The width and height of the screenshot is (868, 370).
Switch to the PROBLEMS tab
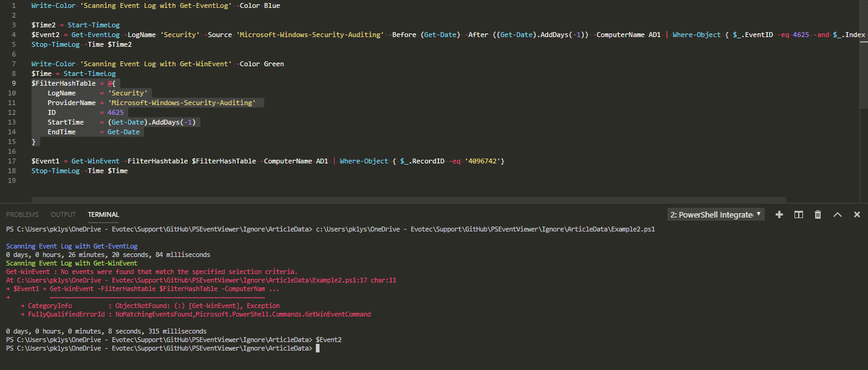(22, 214)
